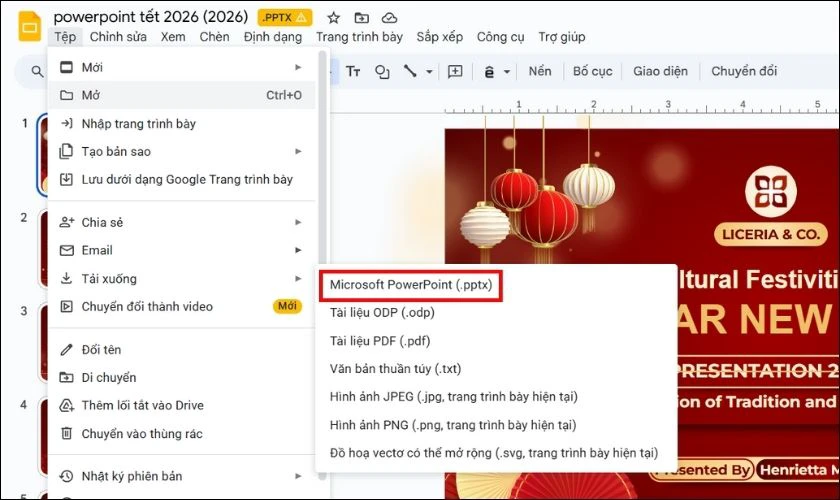Select the line tool
The height and width of the screenshot is (500, 840).
click(410, 71)
